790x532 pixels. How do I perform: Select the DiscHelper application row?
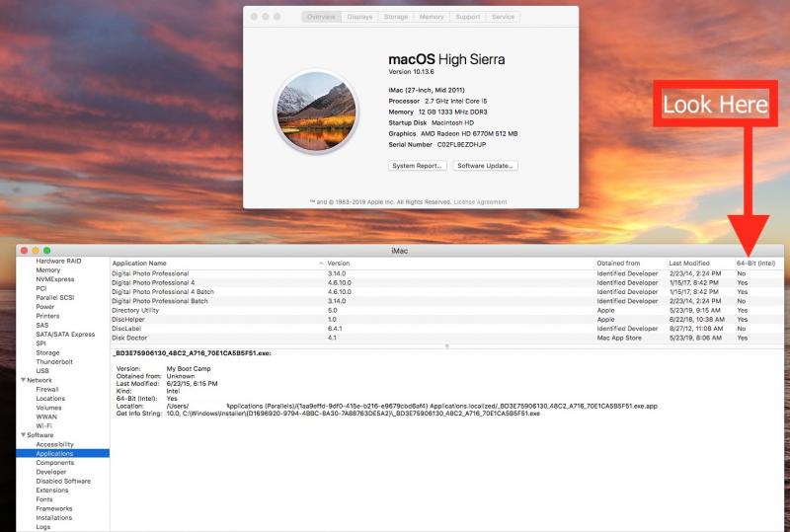click(447, 320)
